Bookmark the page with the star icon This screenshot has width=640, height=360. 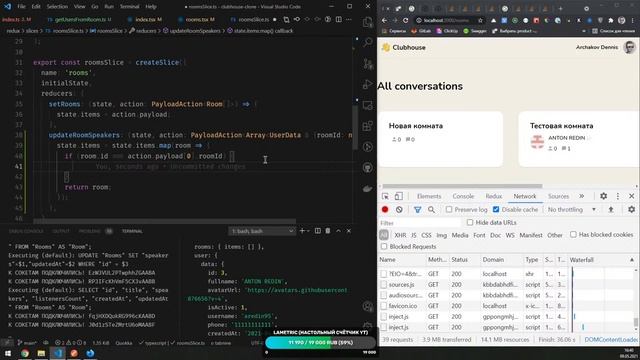click(480, 20)
